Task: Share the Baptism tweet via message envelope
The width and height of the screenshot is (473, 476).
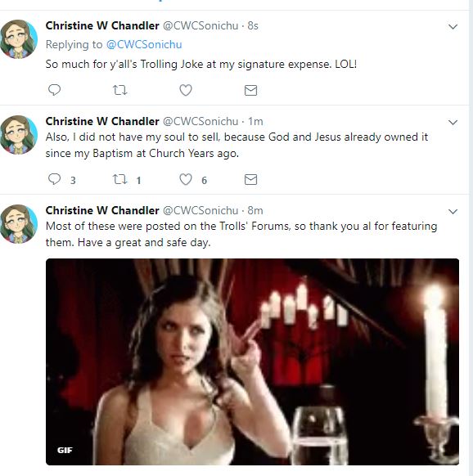Action: (x=250, y=179)
